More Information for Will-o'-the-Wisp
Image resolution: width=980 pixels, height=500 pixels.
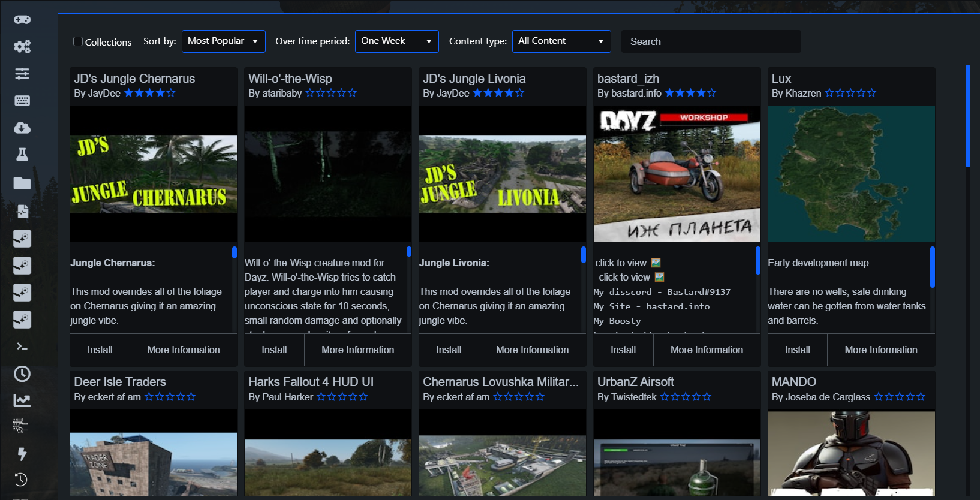point(358,350)
